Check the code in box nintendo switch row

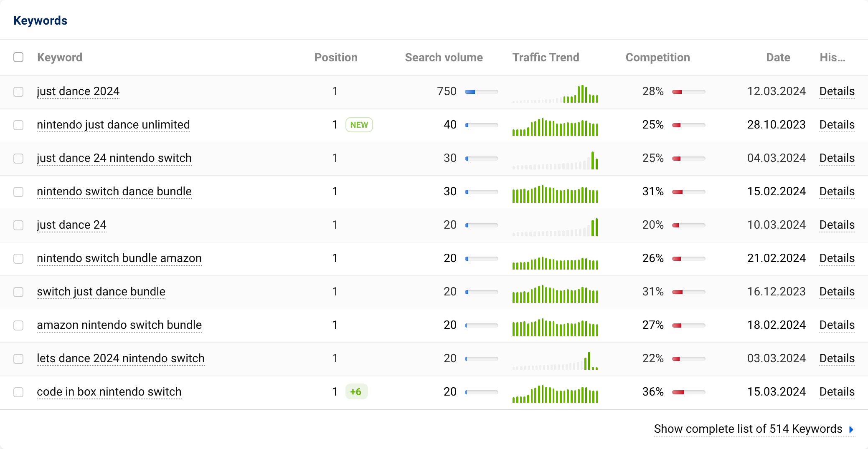click(18, 392)
